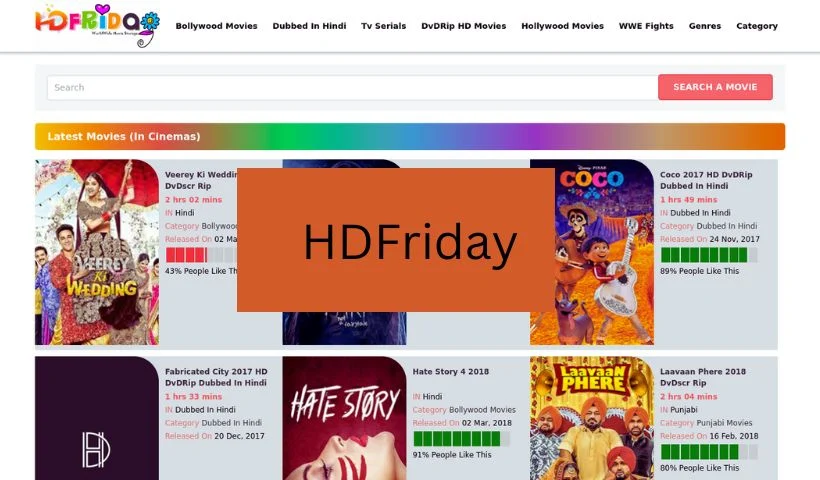Go to Tv Serials section
Screen dimensions: 820x480
tap(383, 26)
